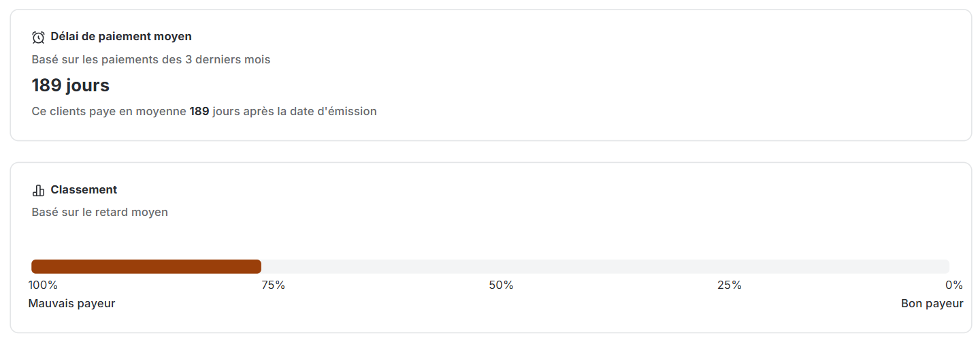Viewport: 980px width, 342px height.
Task: Click the right end of the brown bar
Action: (258, 266)
